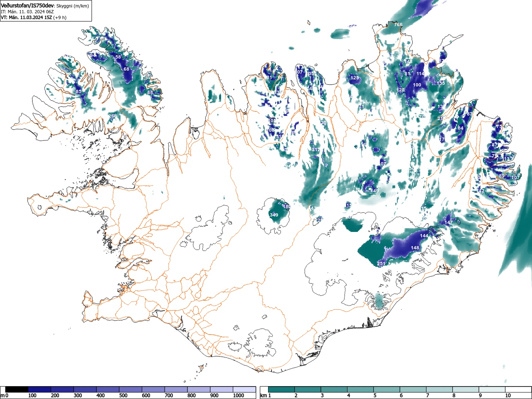Image resolution: width=532 pixels, height=399 pixels.
Task: Click the '68' value in the Westfjords
Action: [x=126, y=69]
